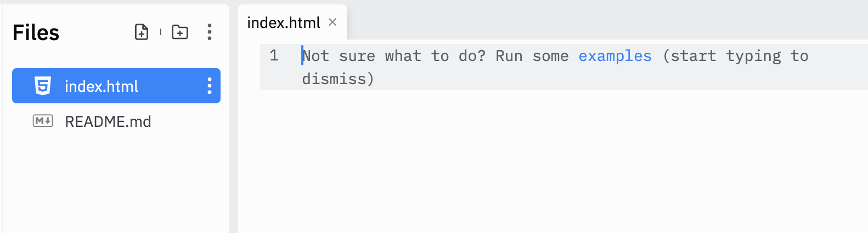Screen dimensions: 868x233
Task: Open README.md from the file list
Action: click(108, 121)
